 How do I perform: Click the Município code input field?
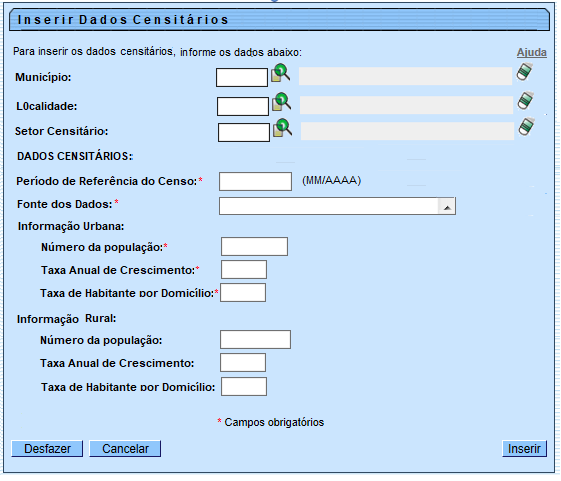(242, 78)
